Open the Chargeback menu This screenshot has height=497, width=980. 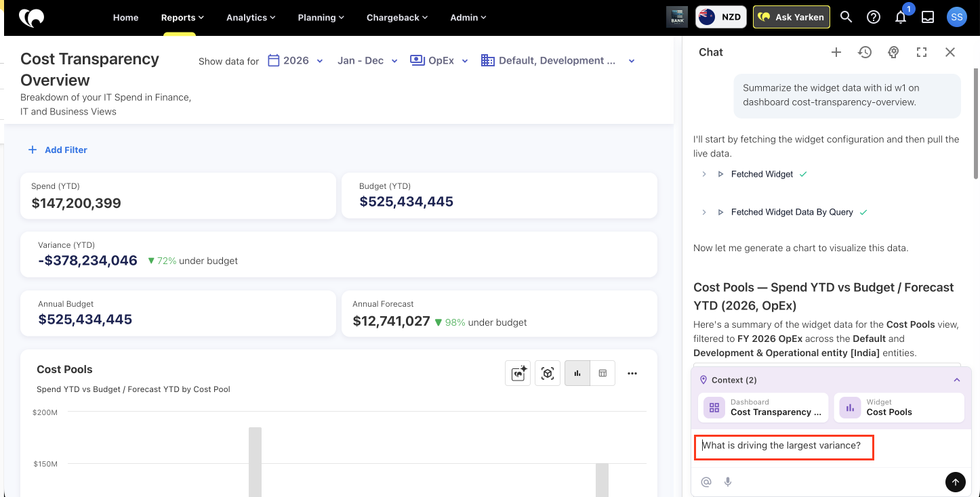[397, 18]
